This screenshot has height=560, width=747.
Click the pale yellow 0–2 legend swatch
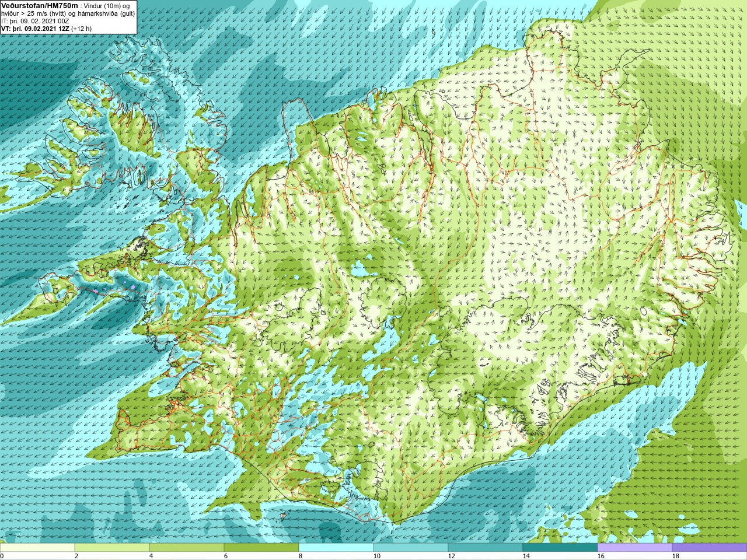pyautogui.click(x=37, y=548)
